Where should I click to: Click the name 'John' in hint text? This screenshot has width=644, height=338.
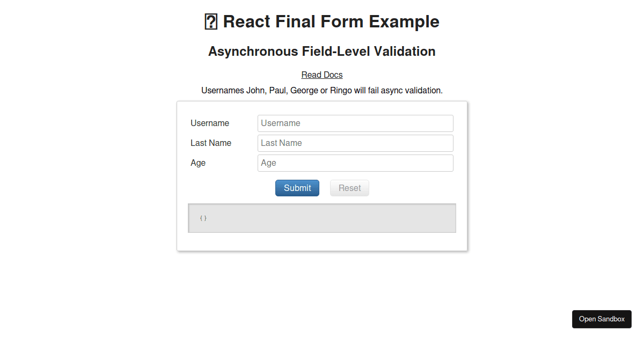[255, 90]
